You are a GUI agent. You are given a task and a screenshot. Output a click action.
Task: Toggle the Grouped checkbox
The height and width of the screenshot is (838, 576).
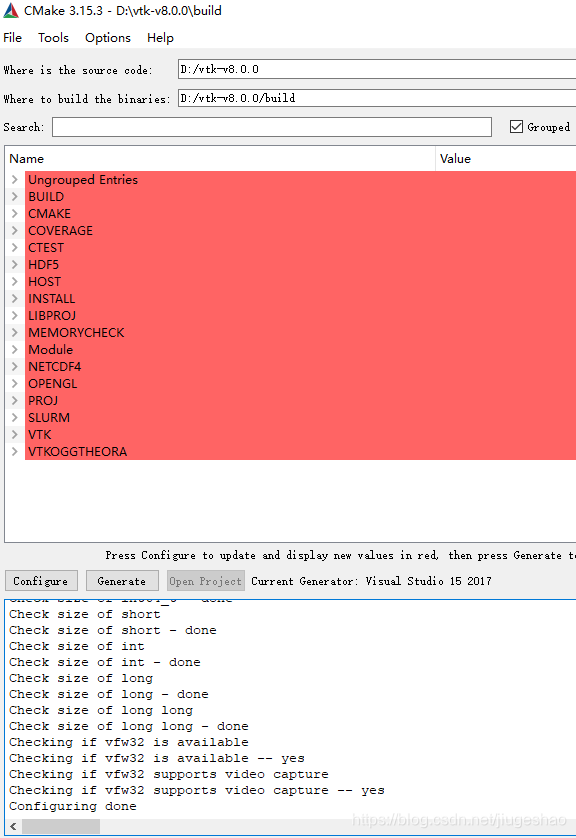pos(516,127)
